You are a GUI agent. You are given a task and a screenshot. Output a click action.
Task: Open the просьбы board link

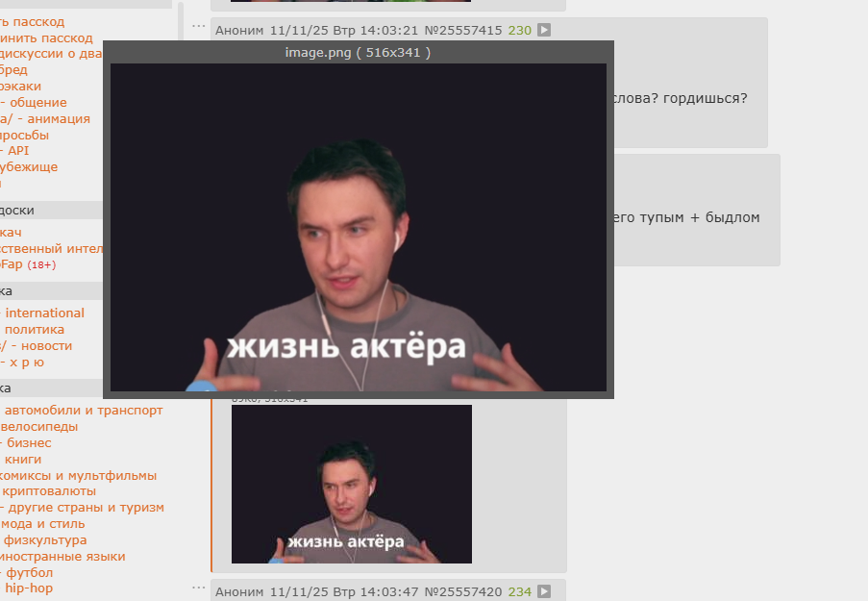pyautogui.click(x=24, y=136)
